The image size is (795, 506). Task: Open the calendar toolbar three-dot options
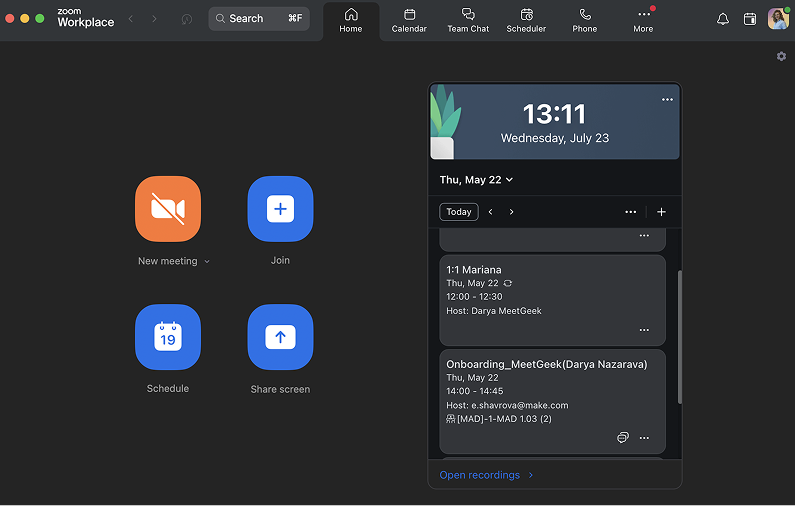(630, 212)
